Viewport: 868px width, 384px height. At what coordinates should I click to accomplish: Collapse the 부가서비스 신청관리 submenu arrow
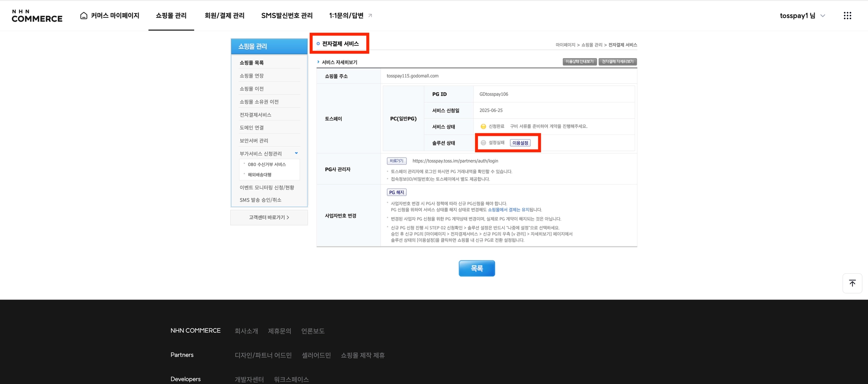click(x=296, y=153)
